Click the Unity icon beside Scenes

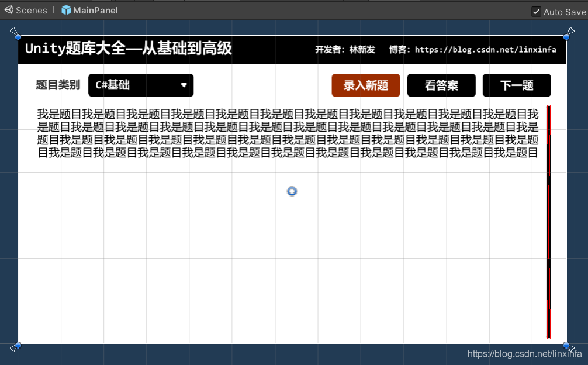[9, 10]
